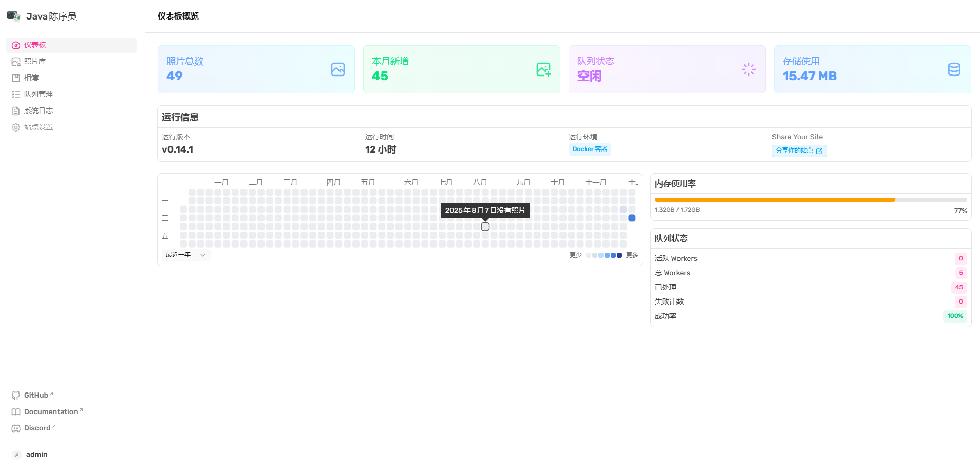
Task: Click the 队列状态 loading spinner icon
Action: [749, 69]
